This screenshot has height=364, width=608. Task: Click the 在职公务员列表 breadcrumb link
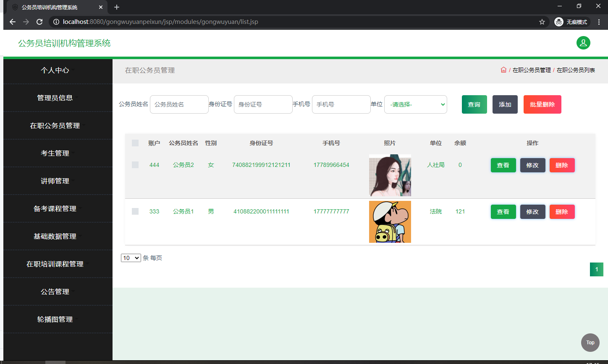pyautogui.click(x=576, y=70)
